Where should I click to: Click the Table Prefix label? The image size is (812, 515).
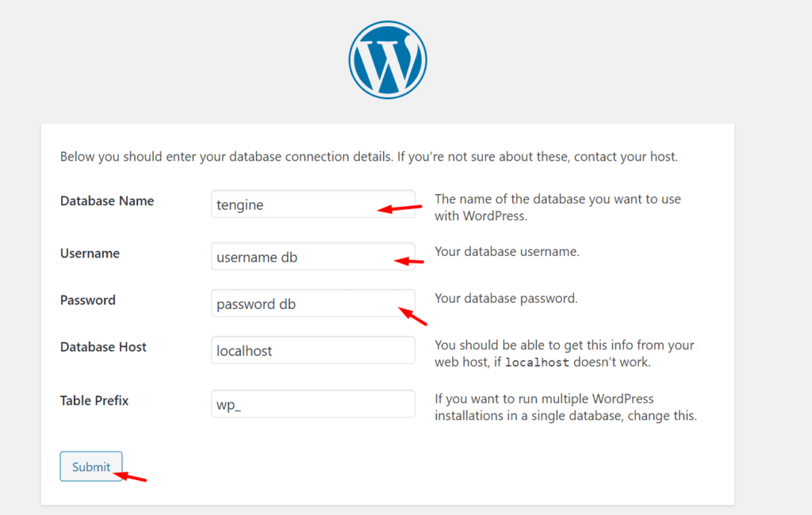(94, 401)
